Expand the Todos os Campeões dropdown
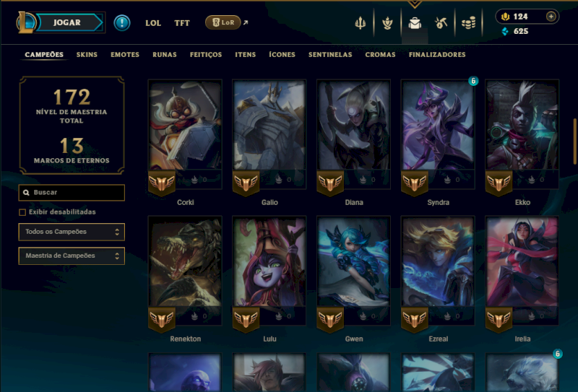578x392 pixels. (72, 232)
